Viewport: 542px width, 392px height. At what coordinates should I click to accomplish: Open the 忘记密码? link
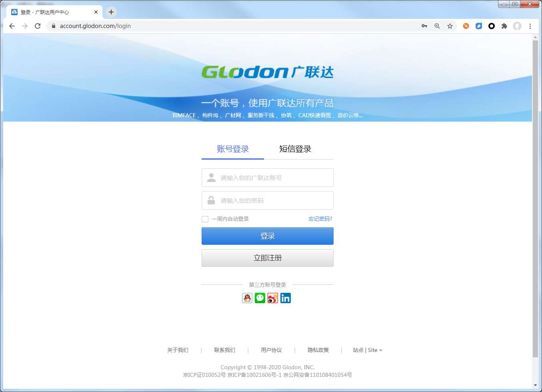pos(320,219)
